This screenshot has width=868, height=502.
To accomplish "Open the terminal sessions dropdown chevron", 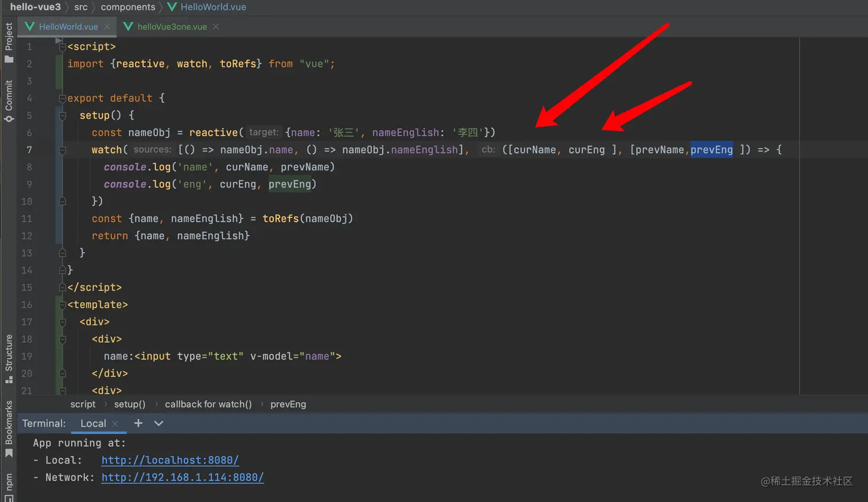I will pyautogui.click(x=159, y=423).
